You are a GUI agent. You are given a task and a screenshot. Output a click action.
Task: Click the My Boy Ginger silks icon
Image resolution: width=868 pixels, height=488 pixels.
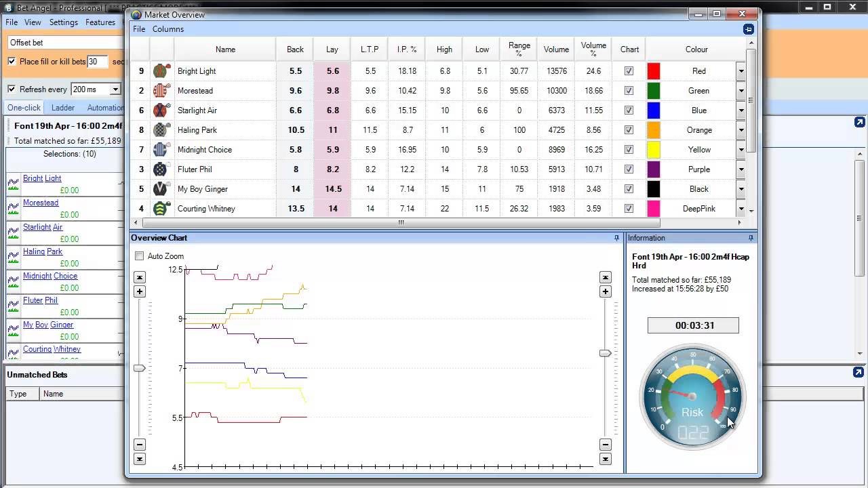click(x=161, y=188)
